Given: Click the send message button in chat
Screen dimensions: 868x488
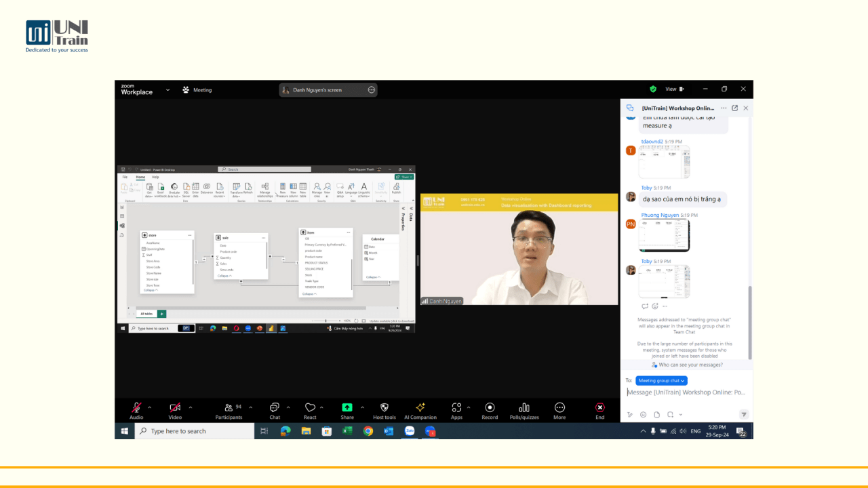Looking at the screenshot, I should pyautogui.click(x=744, y=414).
